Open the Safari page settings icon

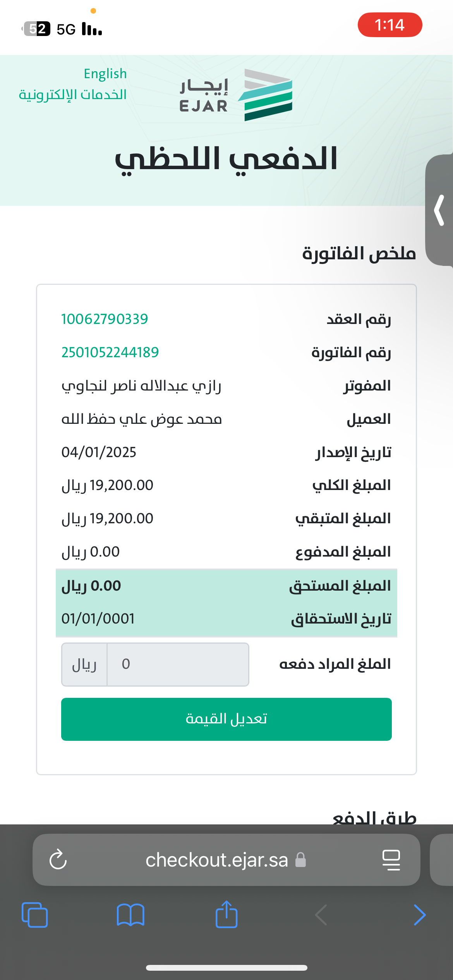[x=391, y=860]
